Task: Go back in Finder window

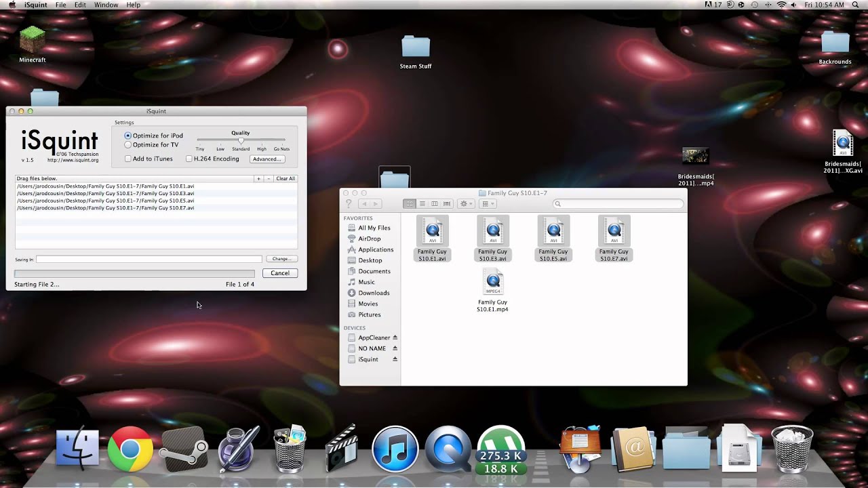Action: pos(363,203)
